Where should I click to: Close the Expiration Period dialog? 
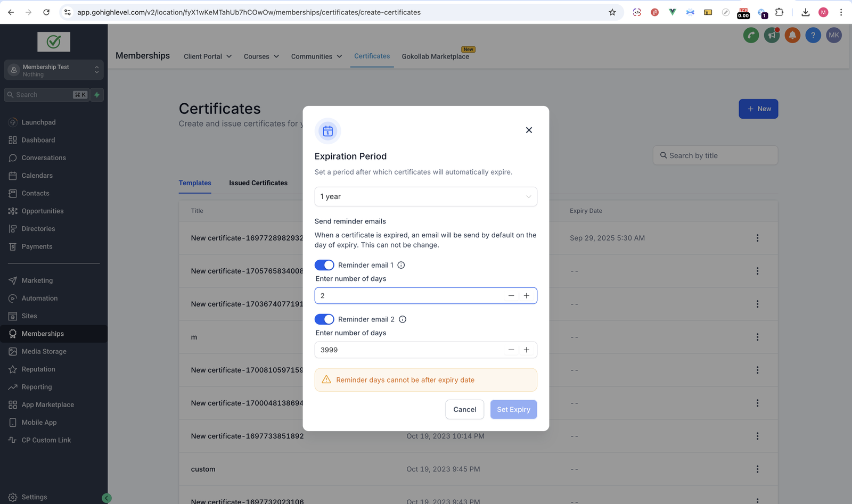tap(529, 130)
